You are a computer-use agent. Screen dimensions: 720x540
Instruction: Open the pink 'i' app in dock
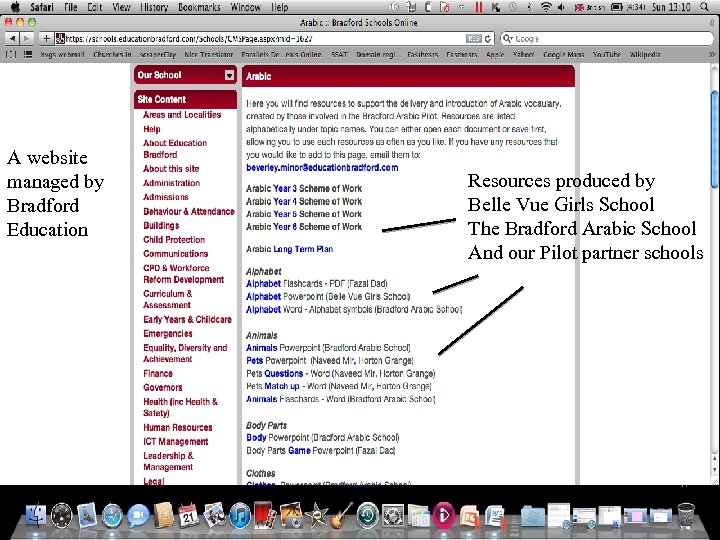[x=444, y=515]
